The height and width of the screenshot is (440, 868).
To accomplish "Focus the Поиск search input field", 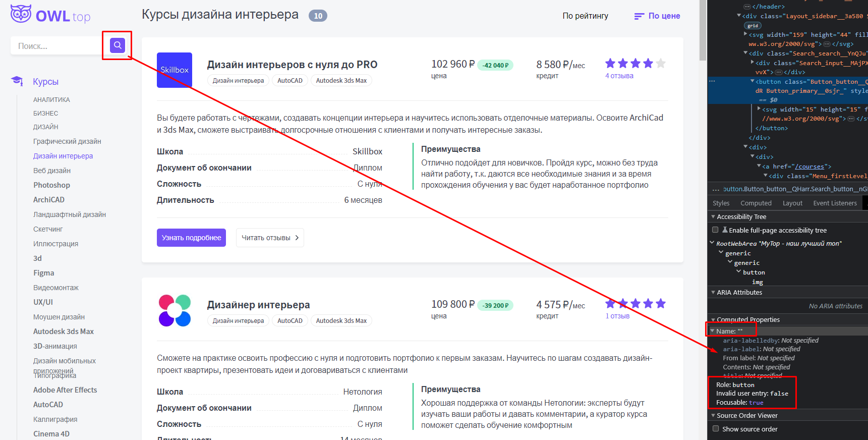I will click(55, 46).
